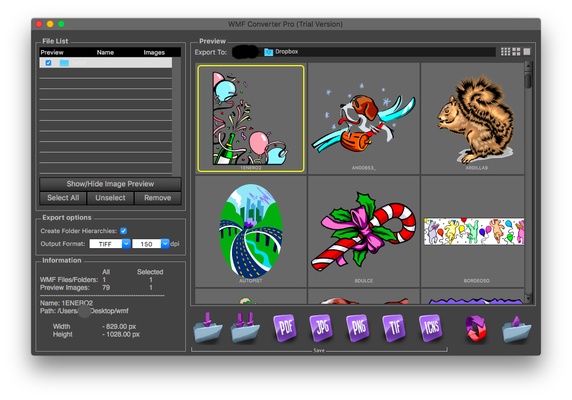Image resolution: width=572 pixels, height=400 pixels.
Task: Click the preview scrollbar down arrow
Action: point(528,298)
